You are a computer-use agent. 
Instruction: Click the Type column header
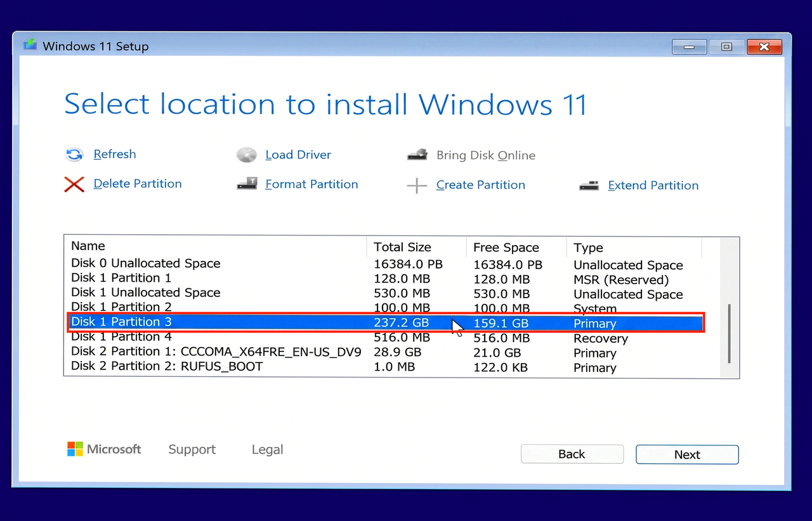pos(634,248)
